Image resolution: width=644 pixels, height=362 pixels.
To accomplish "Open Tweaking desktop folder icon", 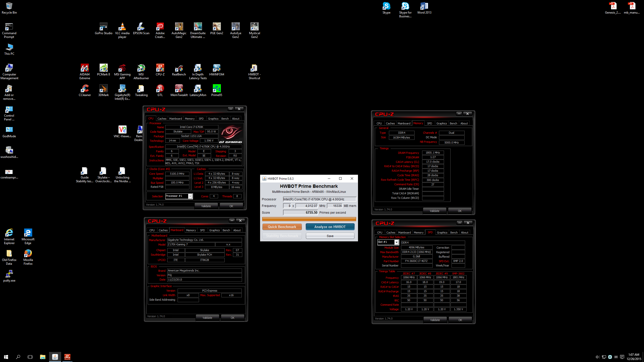I will coord(141,90).
